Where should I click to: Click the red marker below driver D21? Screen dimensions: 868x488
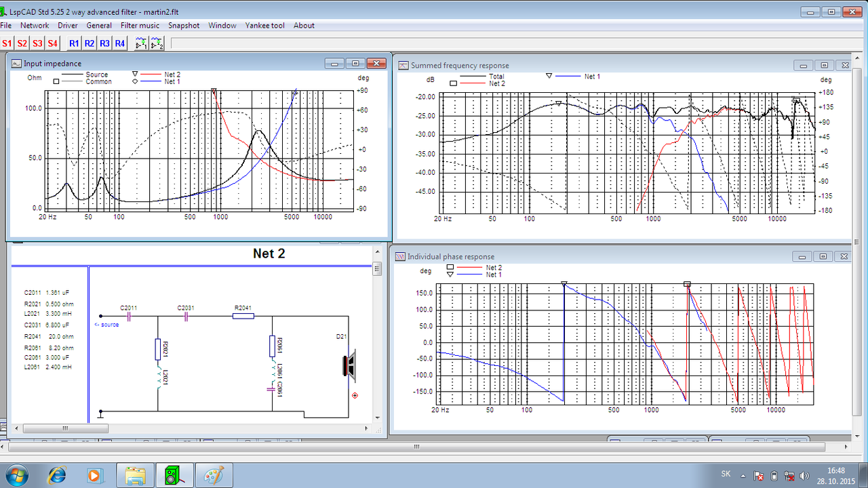tap(355, 395)
